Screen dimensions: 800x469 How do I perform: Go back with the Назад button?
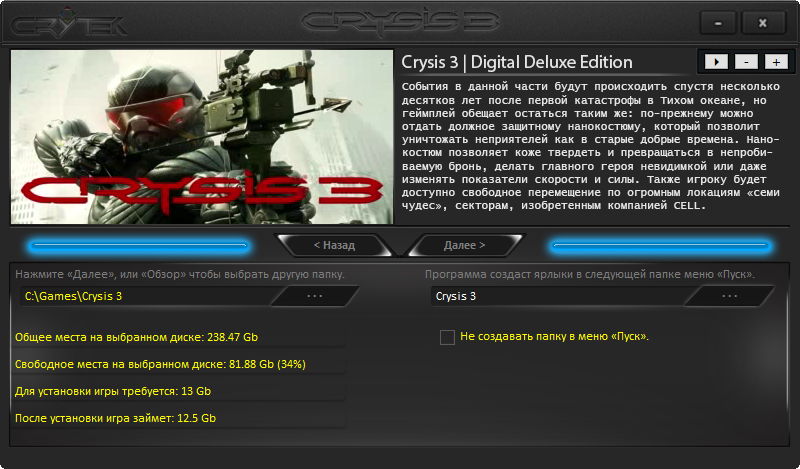coord(334,245)
